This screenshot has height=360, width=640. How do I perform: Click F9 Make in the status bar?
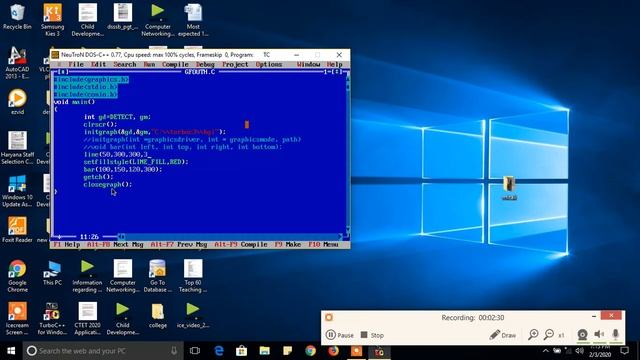click(288, 244)
